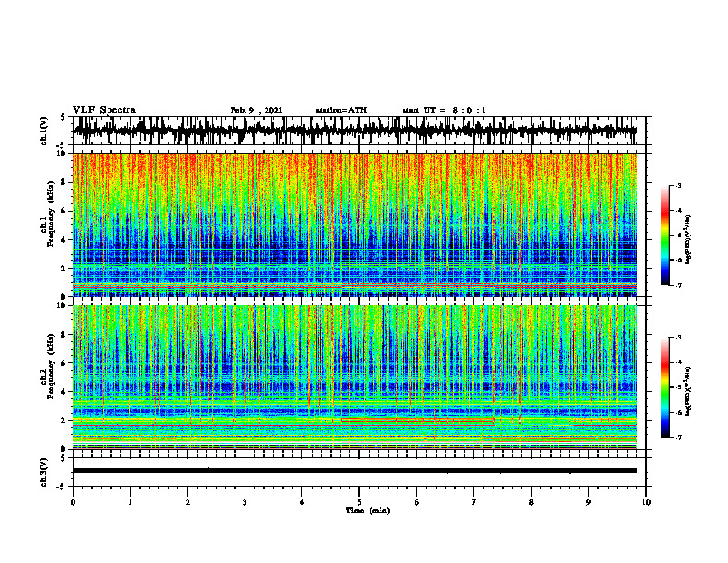The image size is (728, 563).
Task: Click time axis tick label "9"
Action: click(588, 502)
